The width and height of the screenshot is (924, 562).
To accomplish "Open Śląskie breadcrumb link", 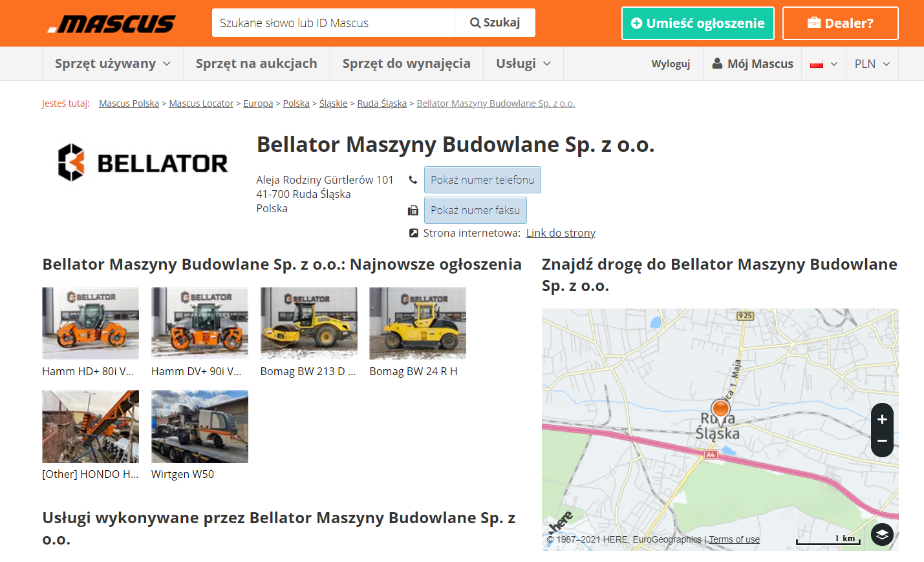I will (334, 103).
